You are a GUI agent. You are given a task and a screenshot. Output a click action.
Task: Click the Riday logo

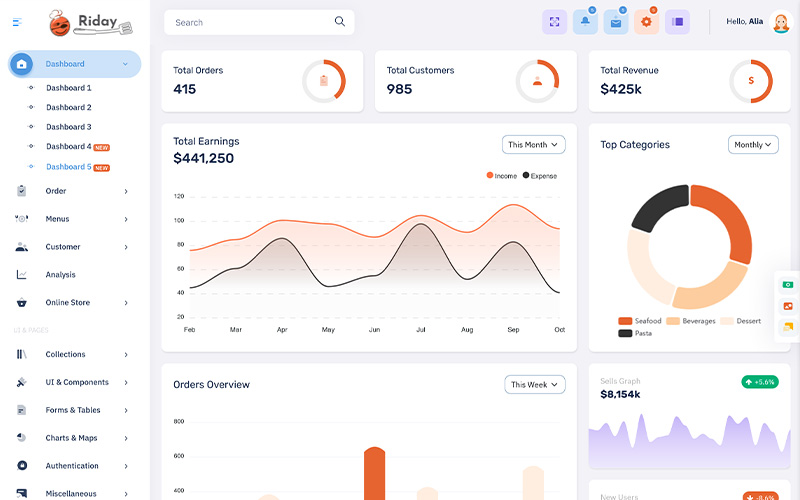[x=91, y=23]
